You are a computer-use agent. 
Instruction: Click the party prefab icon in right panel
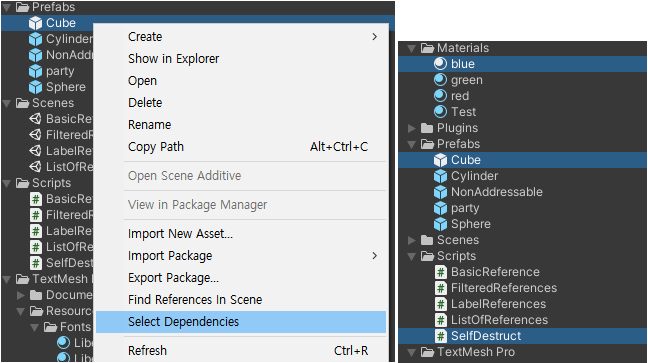(x=441, y=208)
